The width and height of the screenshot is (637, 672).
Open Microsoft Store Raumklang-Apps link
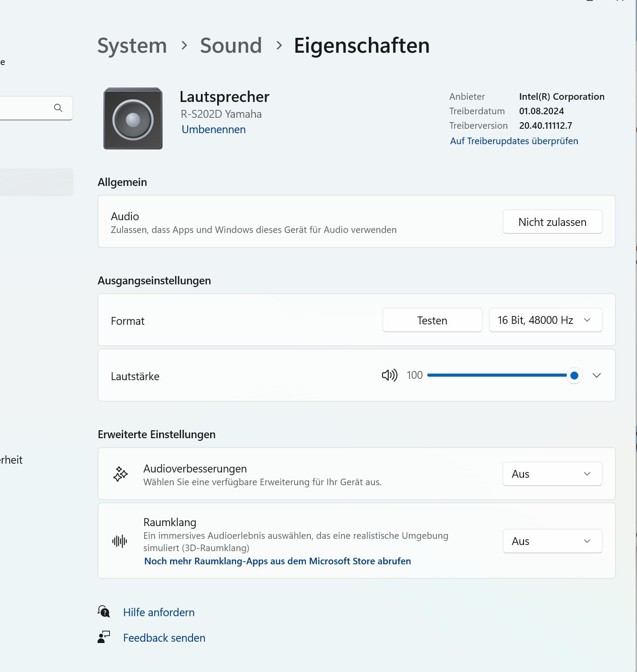(277, 561)
